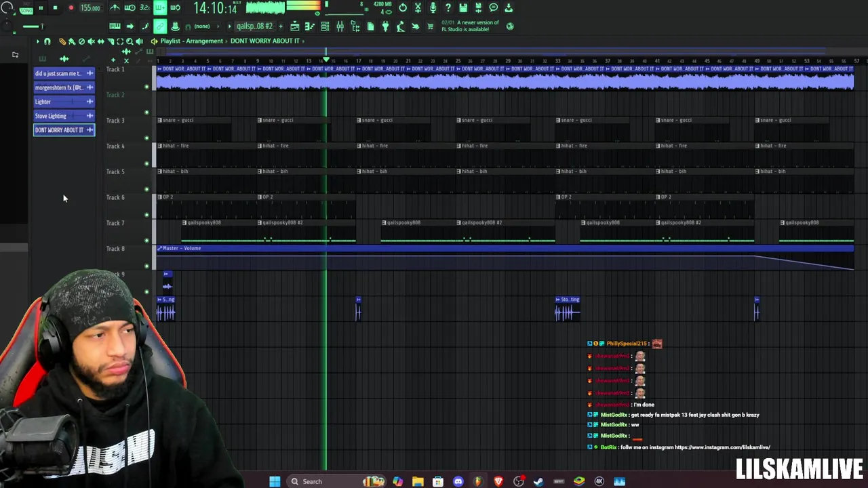Image resolution: width=868 pixels, height=488 pixels.
Task: Click newer version of FL Studio notice
Action: tap(470, 26)
